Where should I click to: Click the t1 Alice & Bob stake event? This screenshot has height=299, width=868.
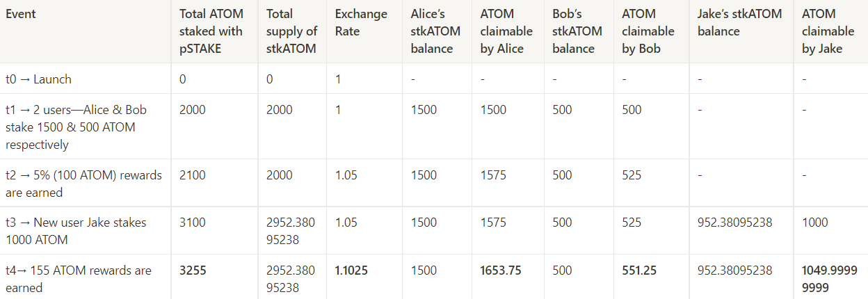coord(77,127)
